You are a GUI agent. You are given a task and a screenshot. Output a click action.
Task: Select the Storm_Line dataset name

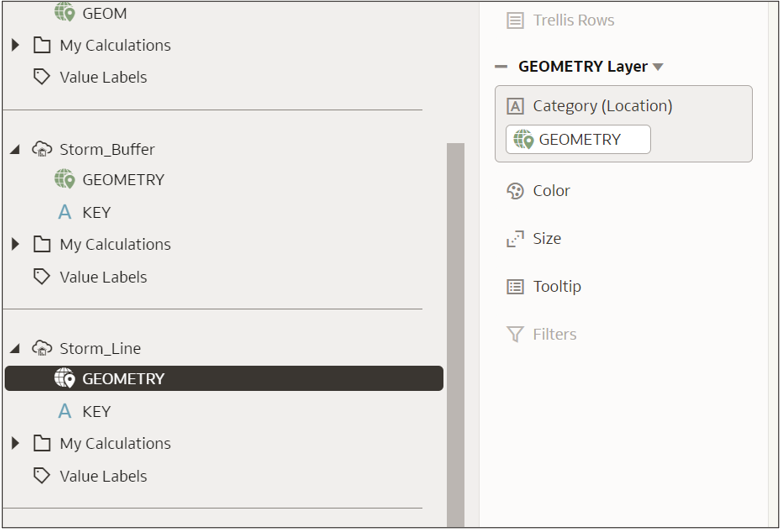pos(100,348)
